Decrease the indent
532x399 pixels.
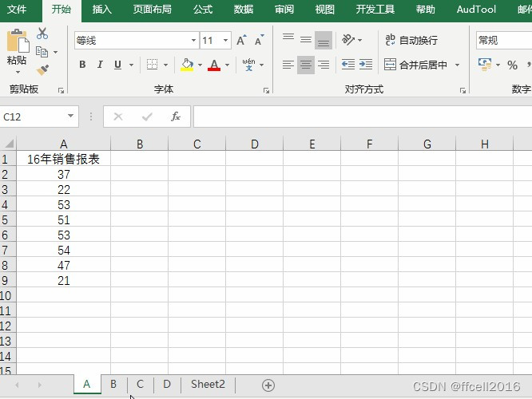click(x=348, y=65)
